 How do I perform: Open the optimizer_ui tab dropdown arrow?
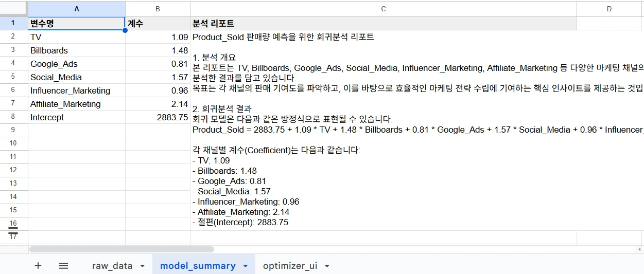(x=326, y=266)
